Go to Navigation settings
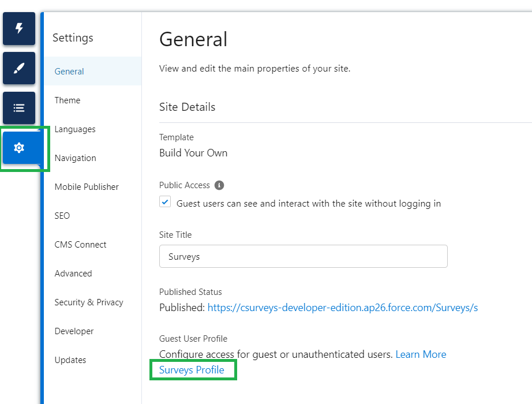This screenshot has height=404, width=532. click(x=76, y=158)
